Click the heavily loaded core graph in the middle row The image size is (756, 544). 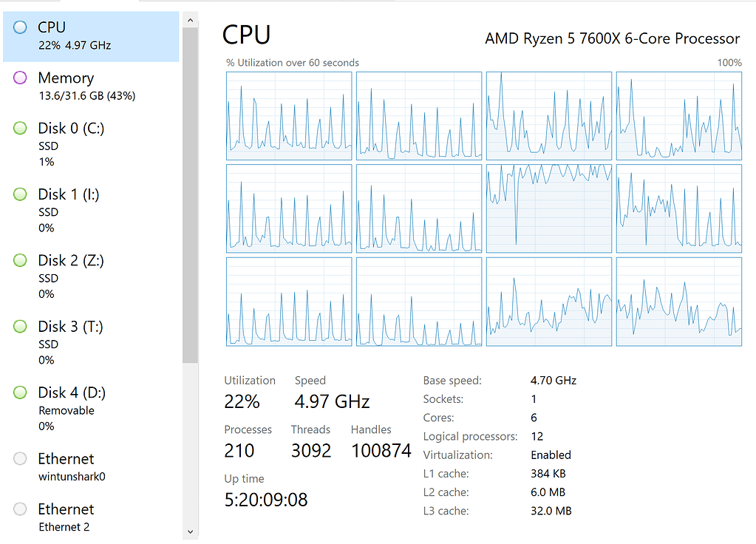coord(549,208)
